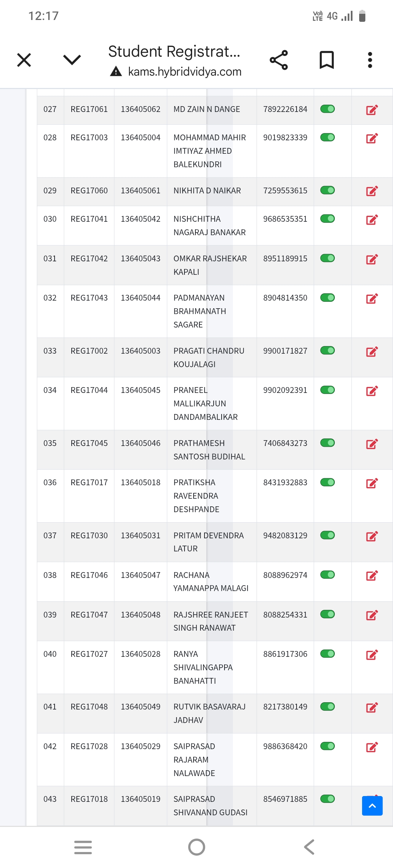393x868 pixels.
Task: Edit RUTVIK BASAVARAJ JADHAV entry
Action: click(372, 707)
